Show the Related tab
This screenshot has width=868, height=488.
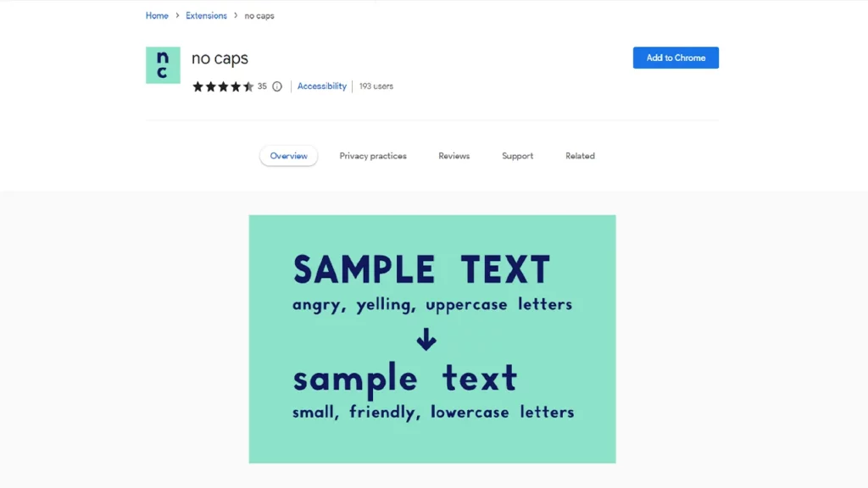pos(580,156)
